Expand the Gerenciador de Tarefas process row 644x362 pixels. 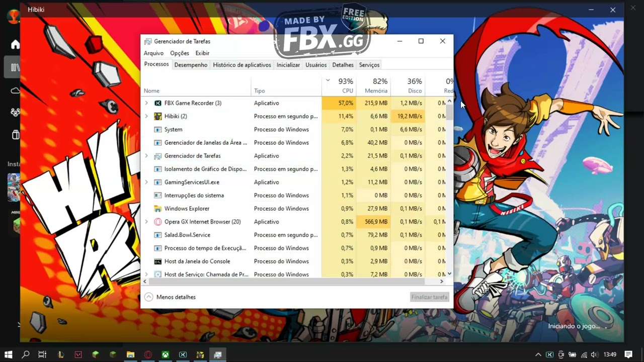coord(146,156)
